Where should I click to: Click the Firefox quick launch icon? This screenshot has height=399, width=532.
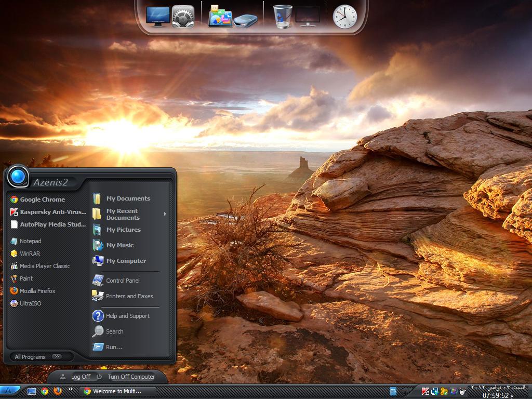(57, 391)
